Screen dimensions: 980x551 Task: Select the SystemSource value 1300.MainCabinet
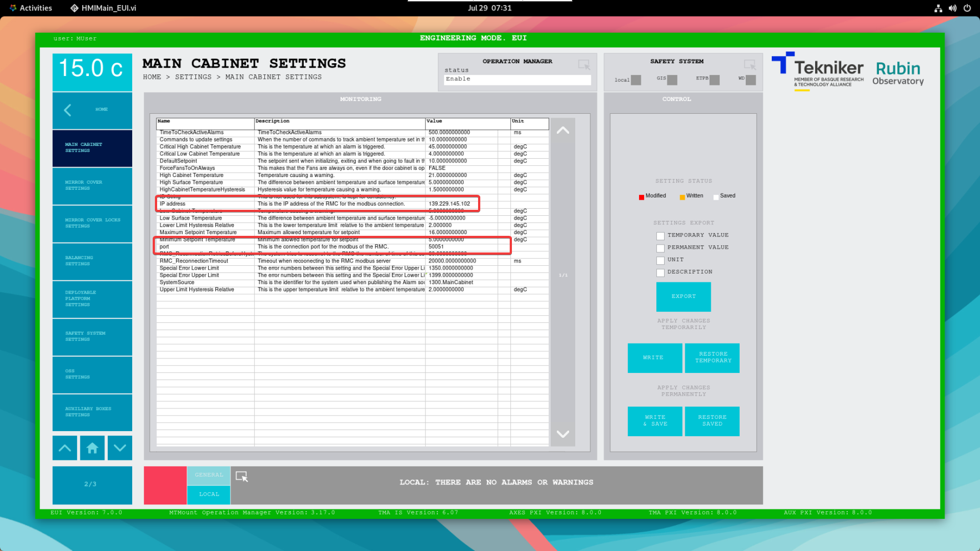point(451,282)
